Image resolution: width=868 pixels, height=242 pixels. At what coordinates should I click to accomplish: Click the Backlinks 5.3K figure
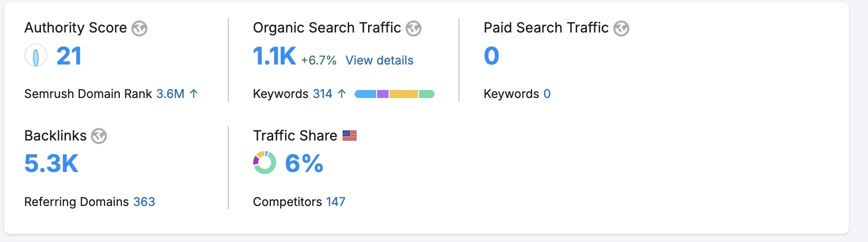point(51,163)
